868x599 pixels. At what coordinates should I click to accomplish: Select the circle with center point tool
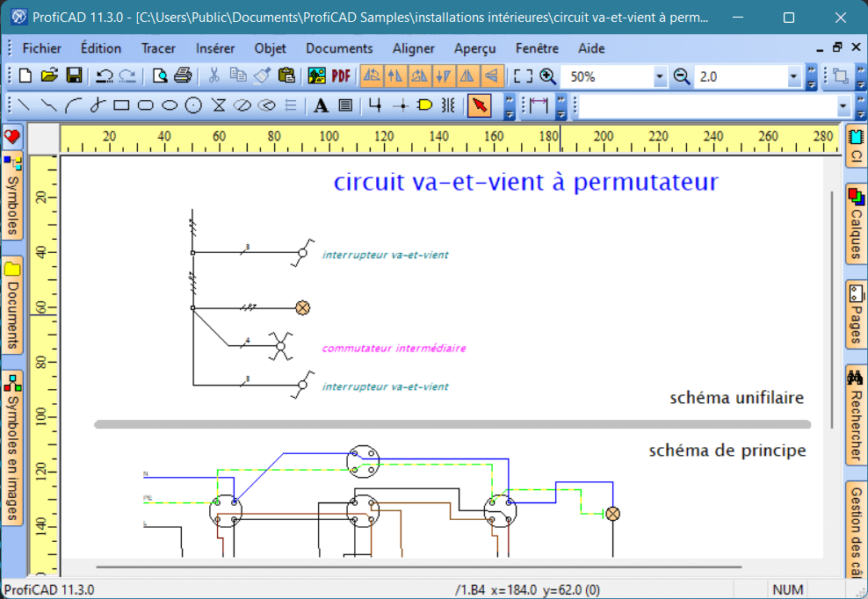pos(193,105)
